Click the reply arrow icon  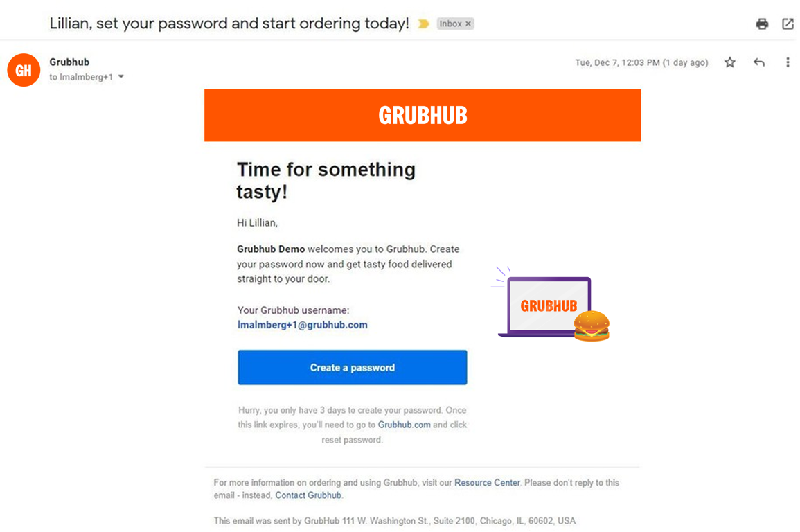(759, 62)
